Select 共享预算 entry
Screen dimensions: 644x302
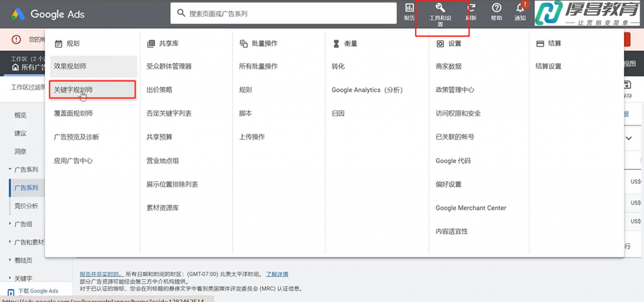click(x=159, y=137)
